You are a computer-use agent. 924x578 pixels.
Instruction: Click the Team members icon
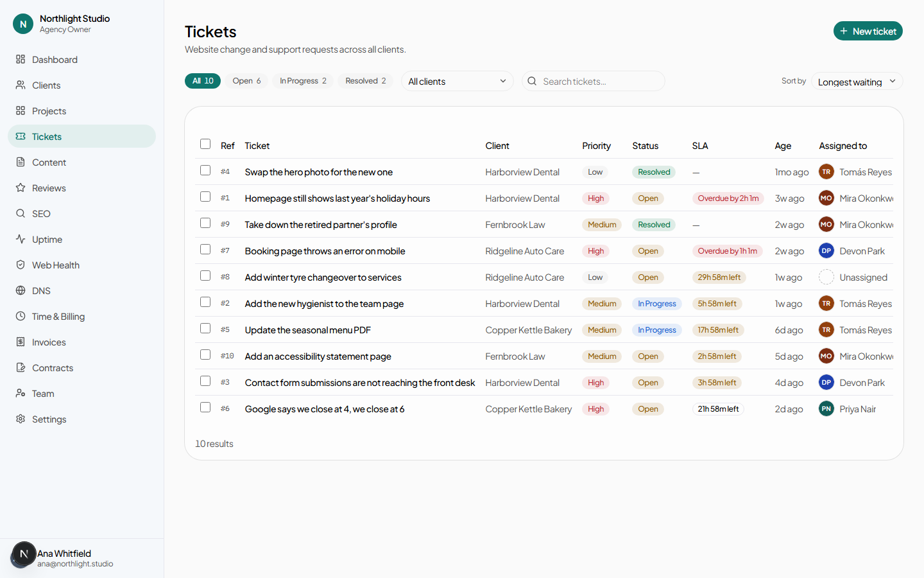click(x=21, y=393)
